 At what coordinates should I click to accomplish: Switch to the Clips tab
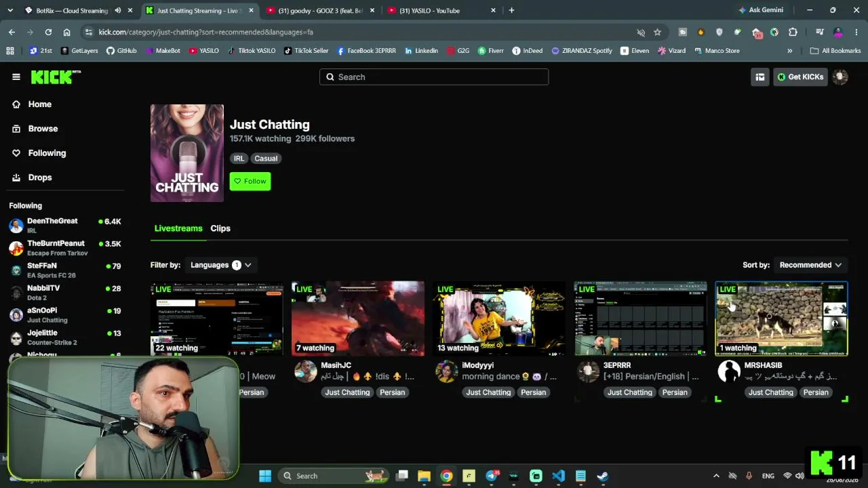tap(220, 228)
